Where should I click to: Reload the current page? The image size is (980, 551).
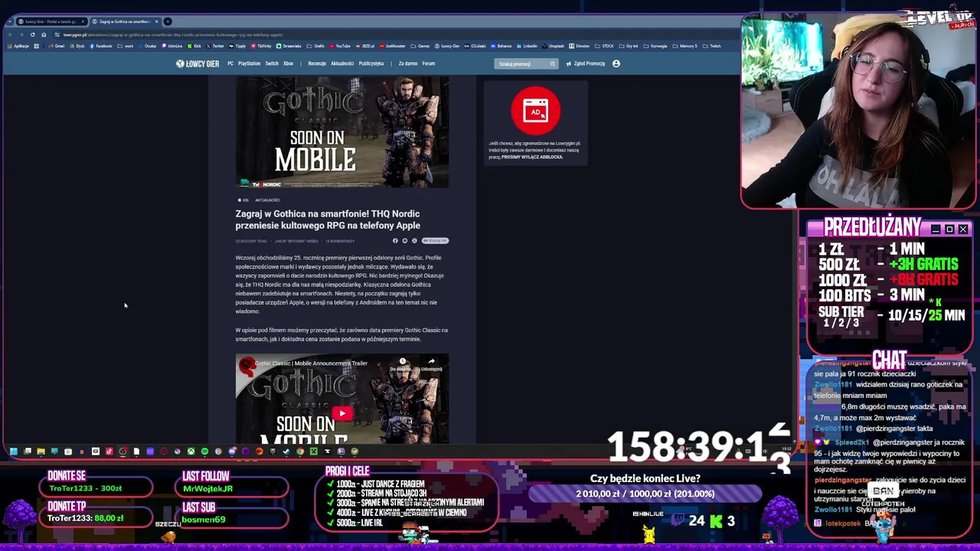point(32,34)
